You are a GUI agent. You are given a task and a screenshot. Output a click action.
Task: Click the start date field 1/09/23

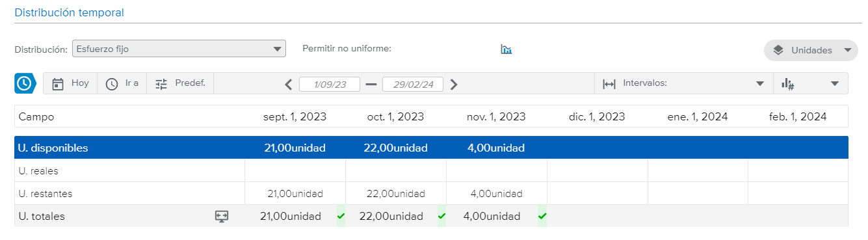330,84
